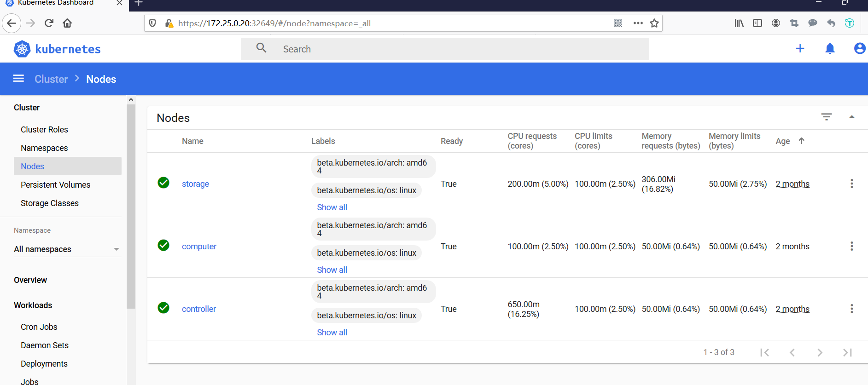The width and height of the screenshot is (868, 385).
Task: Open actions menu for controller node
Action: [852, 309]
